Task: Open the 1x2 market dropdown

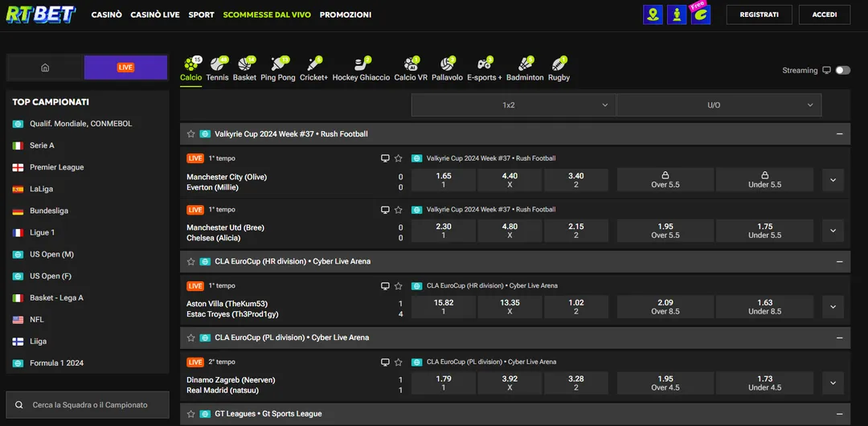Action: 514,105
